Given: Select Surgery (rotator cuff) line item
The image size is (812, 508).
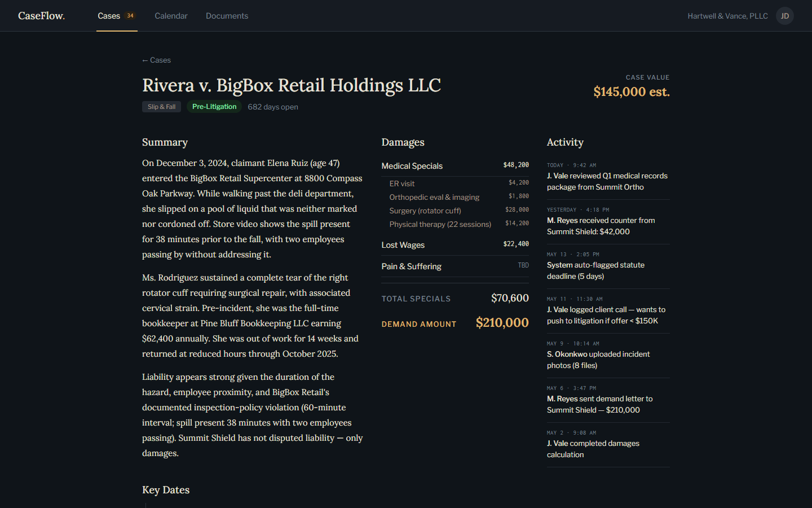Looking at the screenshot, I should pyautogui.click(x=455, y=211).
